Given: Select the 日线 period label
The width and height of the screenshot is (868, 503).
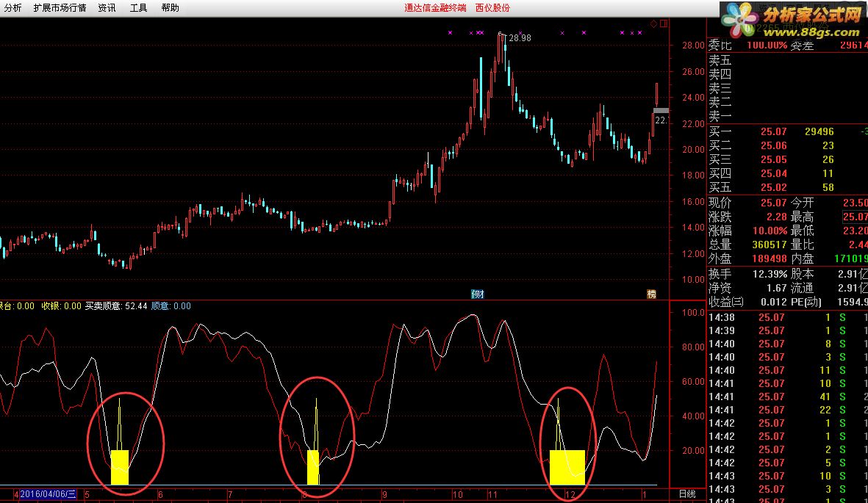Looking at the screenshot, I should pyautogui.click(x=687, y=493).
